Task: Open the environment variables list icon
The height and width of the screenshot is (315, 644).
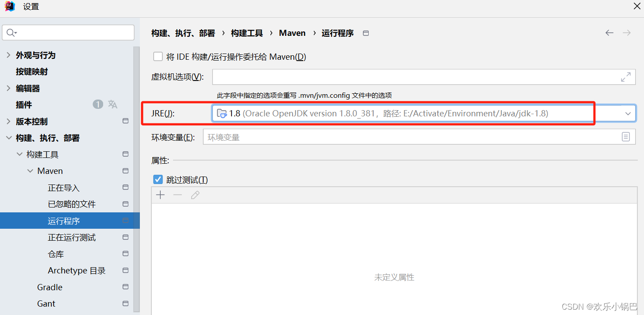Action: pyautogui.click(x=626, y=137)
